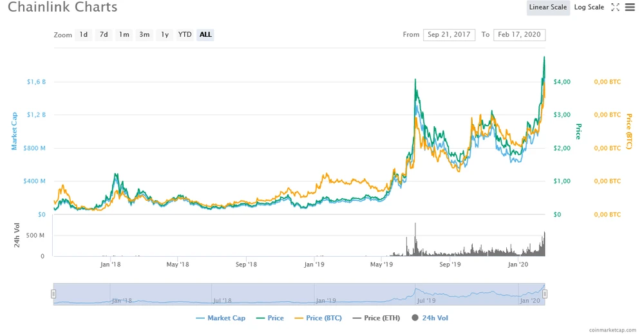Grab the right navigator range handle
This screenshot has width=644, height=334.
point(545,293)
